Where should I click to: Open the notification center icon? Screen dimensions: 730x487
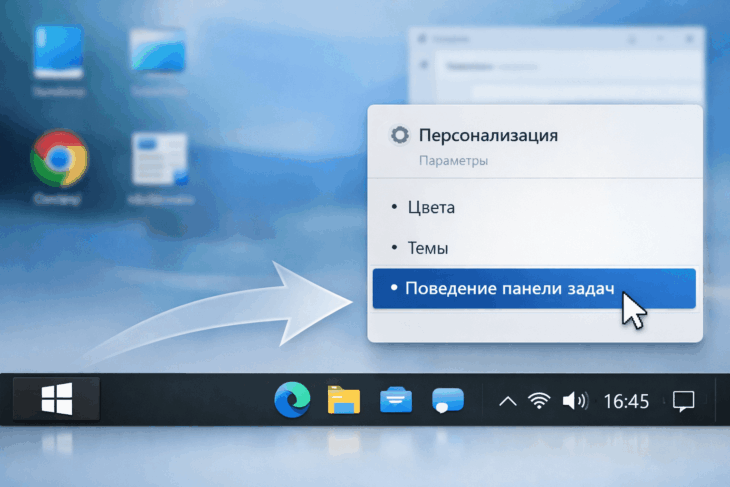coord(683,401)
